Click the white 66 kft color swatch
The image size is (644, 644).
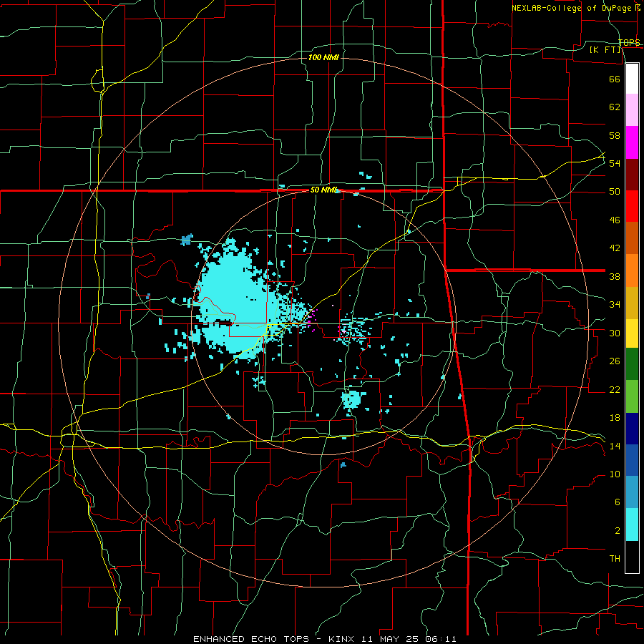632,79
